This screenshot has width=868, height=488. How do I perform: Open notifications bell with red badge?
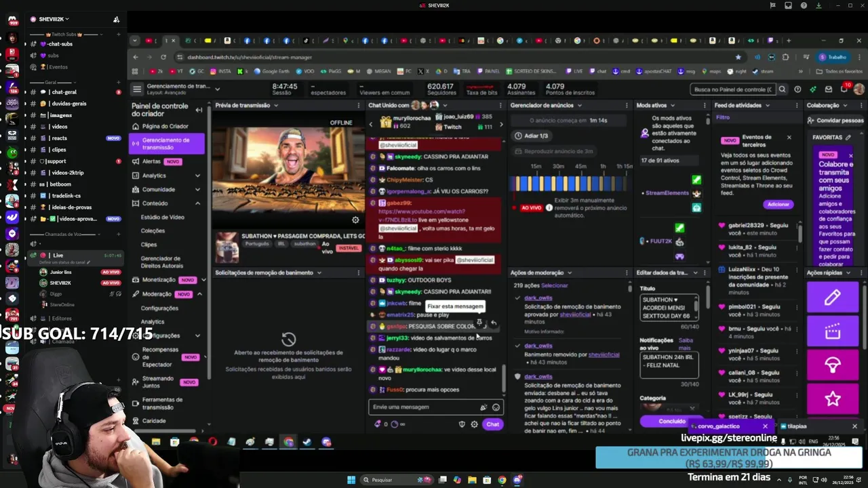click(844, 88)
